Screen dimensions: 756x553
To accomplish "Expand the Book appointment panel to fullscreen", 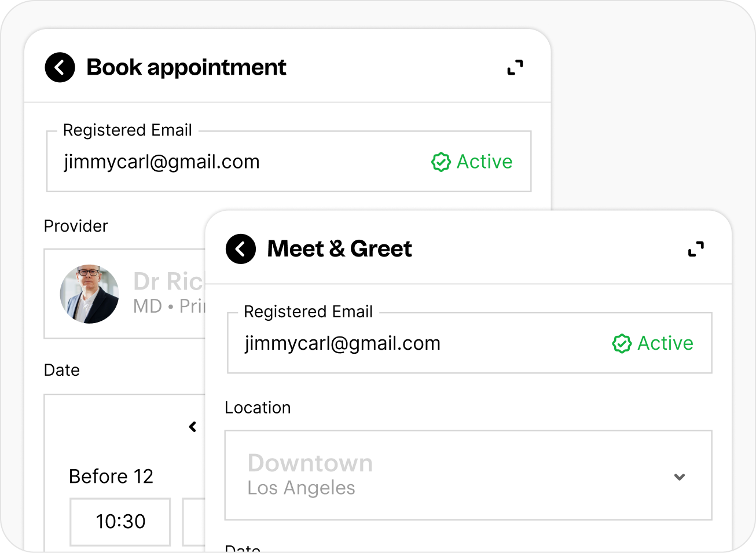I will [515, 68].
